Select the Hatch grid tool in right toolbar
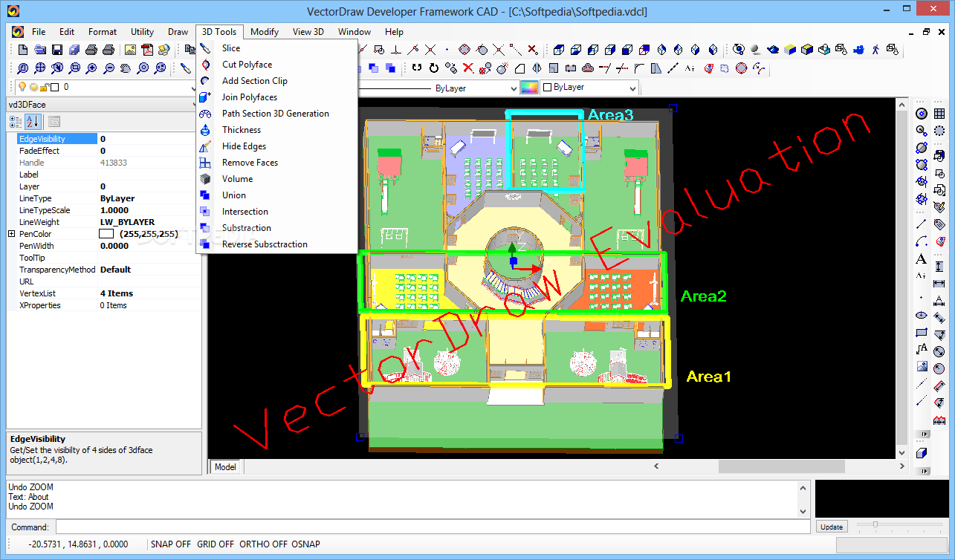 pos(939,113)
